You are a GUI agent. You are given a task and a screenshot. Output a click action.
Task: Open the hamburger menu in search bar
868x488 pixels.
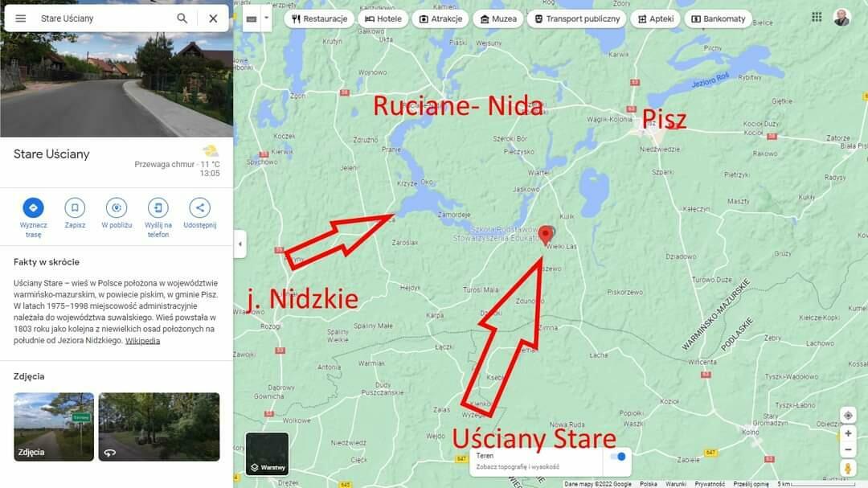pyautogui.click(x=20, y=18)
